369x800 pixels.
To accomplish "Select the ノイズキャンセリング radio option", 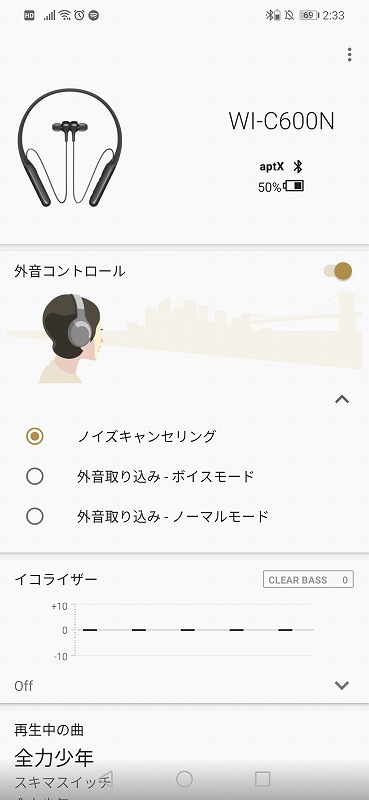I will coord(35,436).
